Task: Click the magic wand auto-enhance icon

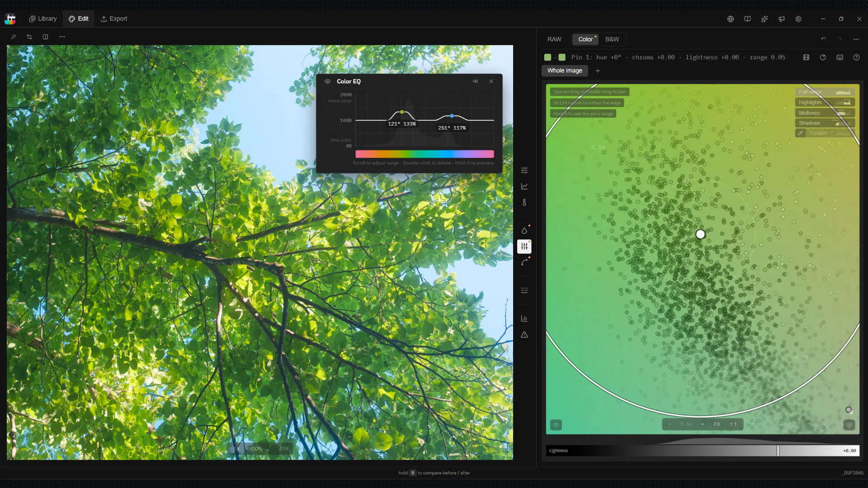Action: coord(14,37)
